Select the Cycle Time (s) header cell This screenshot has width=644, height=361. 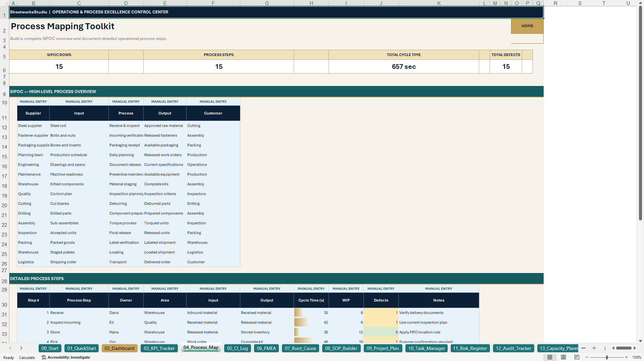click(311, 300)
